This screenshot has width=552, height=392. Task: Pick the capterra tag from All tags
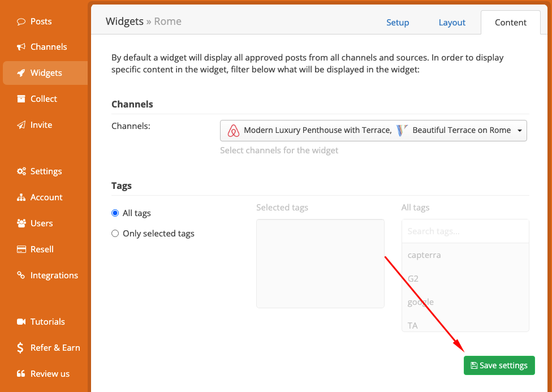coord(424,255)
